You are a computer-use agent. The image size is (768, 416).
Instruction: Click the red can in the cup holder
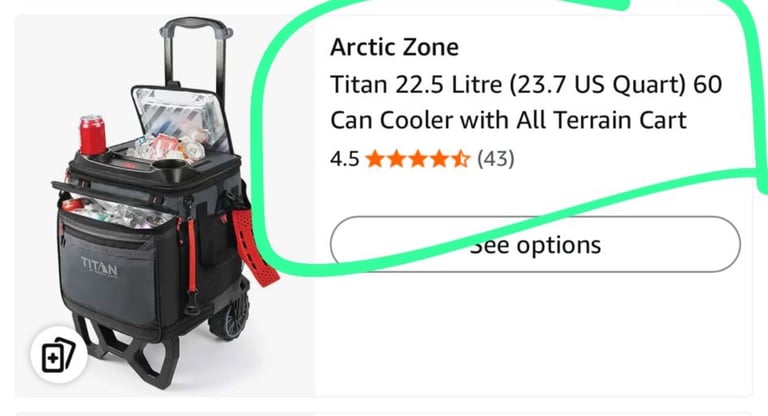click(x=92, y=135)
